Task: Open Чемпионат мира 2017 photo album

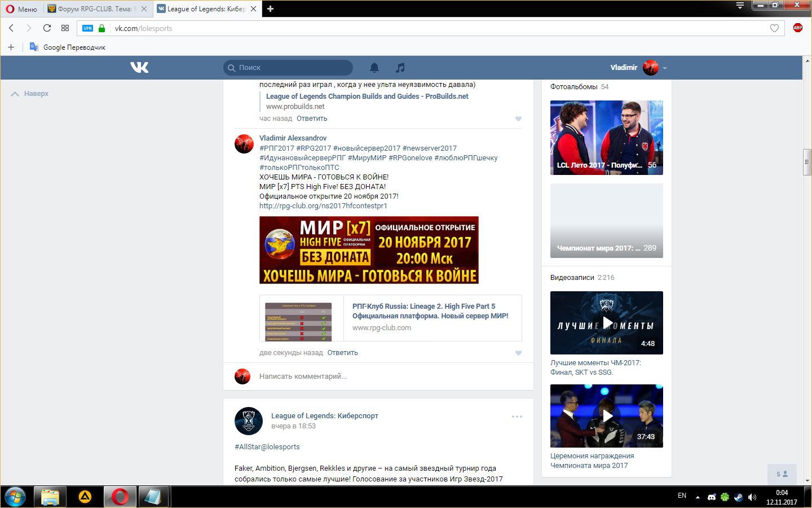Action: (607, 221)
